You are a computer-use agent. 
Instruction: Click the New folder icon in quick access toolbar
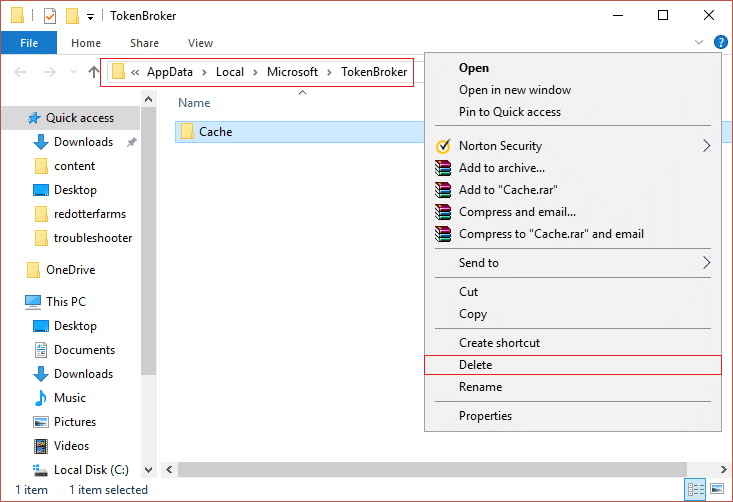[x=72, y=16]
